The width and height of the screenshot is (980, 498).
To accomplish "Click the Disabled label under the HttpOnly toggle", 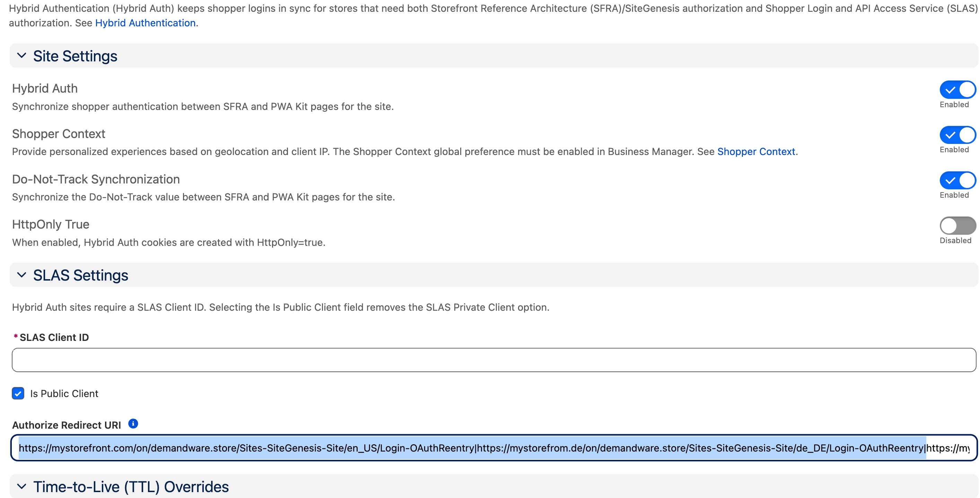I will pos(956,240).
